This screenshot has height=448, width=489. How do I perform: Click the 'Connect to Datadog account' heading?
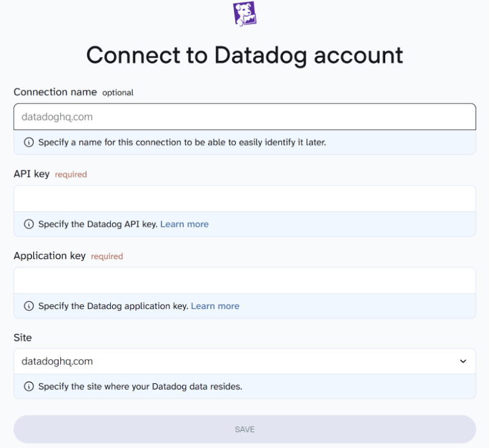click(x=245, y=56)
